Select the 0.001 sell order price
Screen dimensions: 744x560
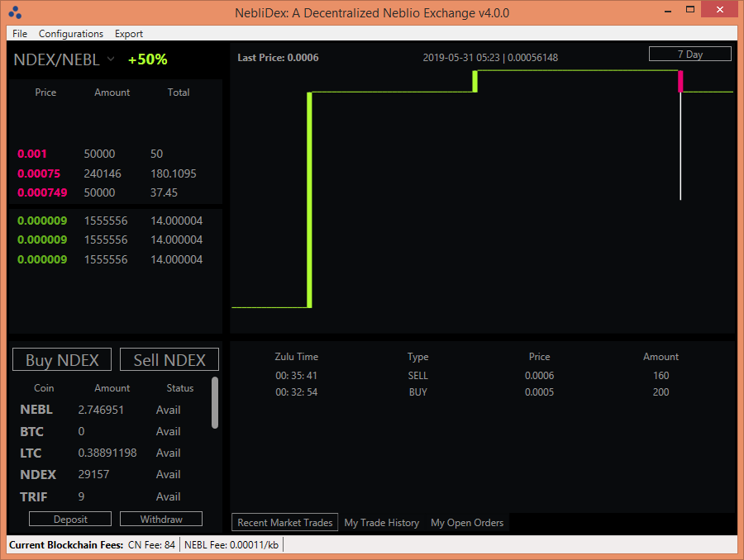31,154
